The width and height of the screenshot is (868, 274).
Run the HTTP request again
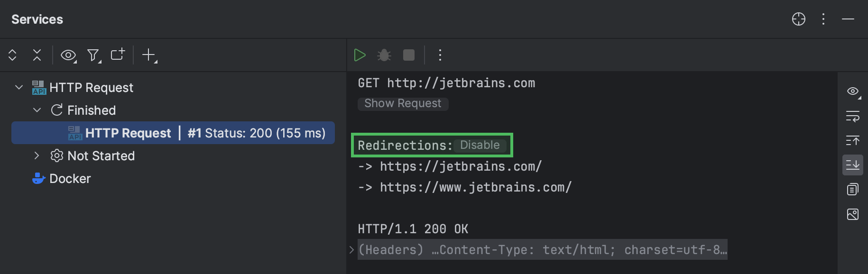(360, 55)
